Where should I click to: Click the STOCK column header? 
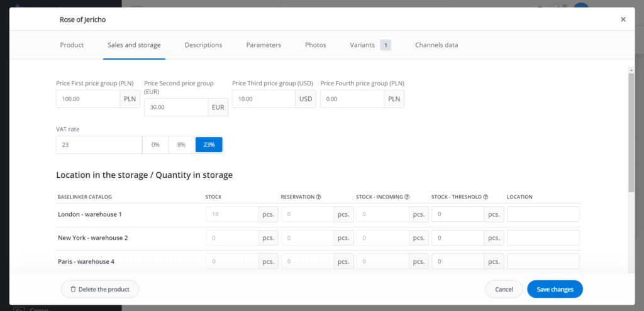point(214,197)
